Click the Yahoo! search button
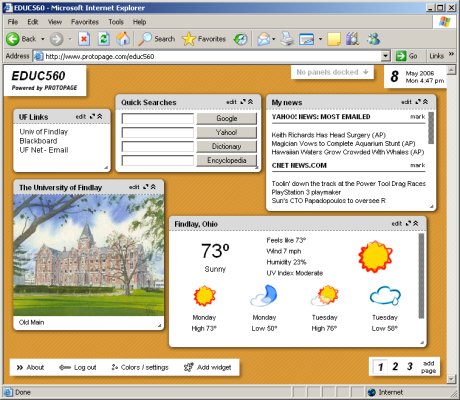This screenshot has height=400, width=460. pos(227,132)
